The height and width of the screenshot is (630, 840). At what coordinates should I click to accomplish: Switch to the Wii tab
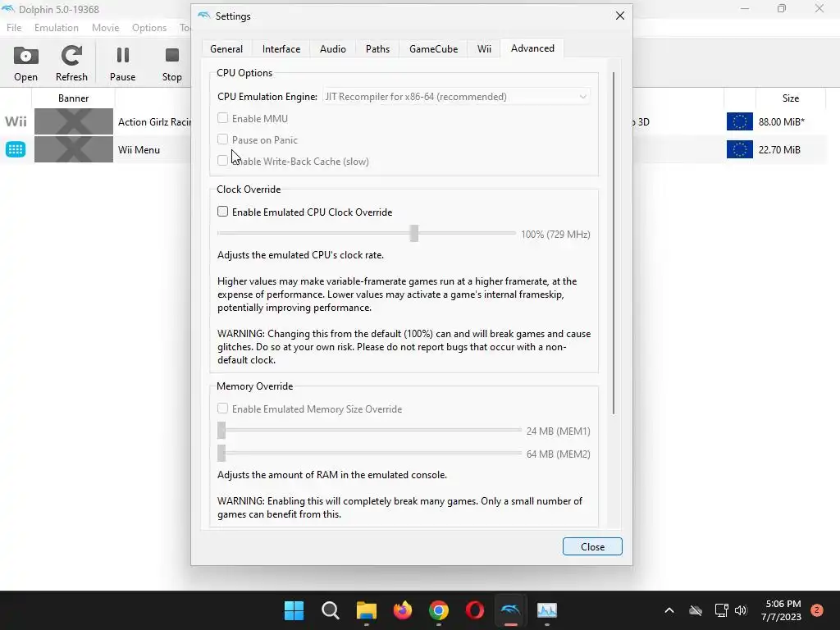pyautogui.click(x=484, y=48)
